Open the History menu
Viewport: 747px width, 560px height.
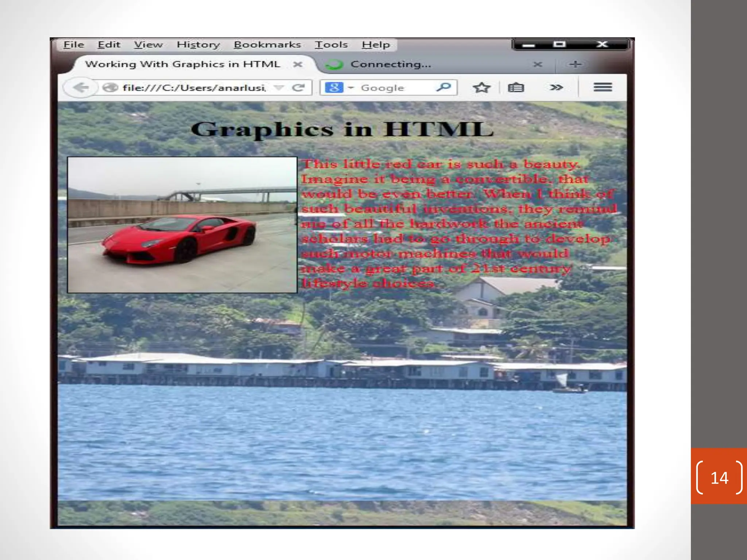click(x=198, y=45)
